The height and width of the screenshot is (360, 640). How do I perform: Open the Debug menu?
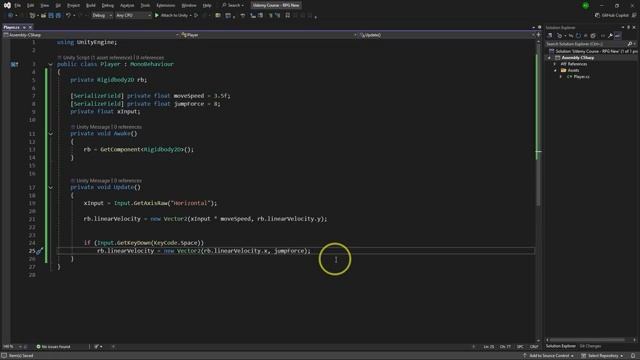pyautogui.click(x=108, y=5)
